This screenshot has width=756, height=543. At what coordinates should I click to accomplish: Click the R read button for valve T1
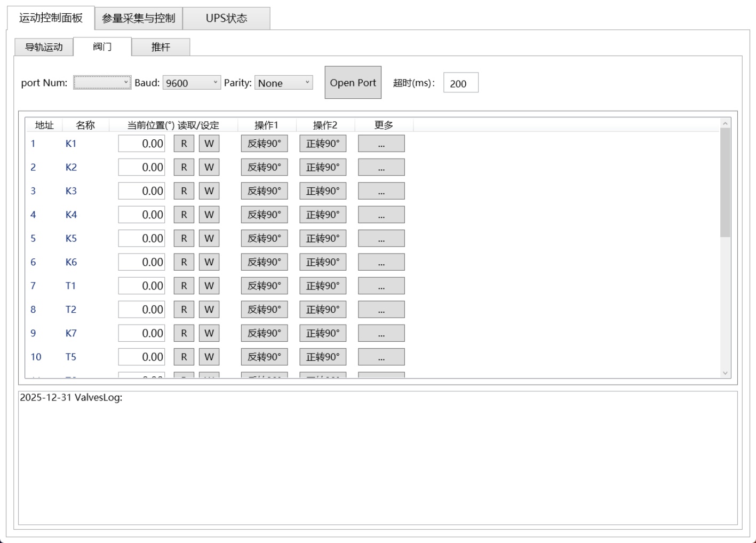coord(184,286)
